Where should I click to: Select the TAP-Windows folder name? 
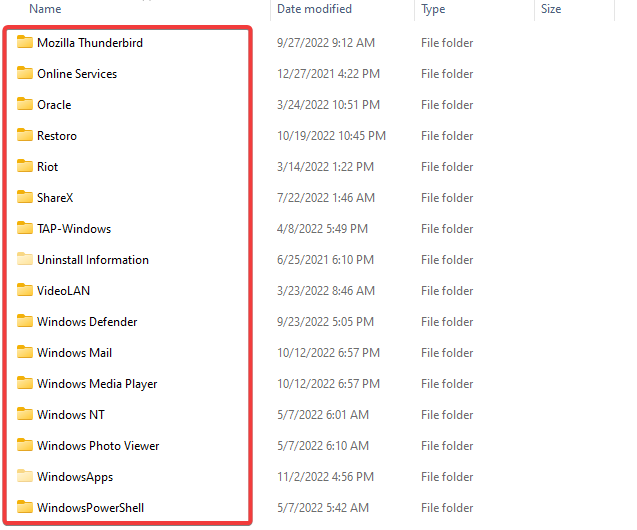click(74, 229)
